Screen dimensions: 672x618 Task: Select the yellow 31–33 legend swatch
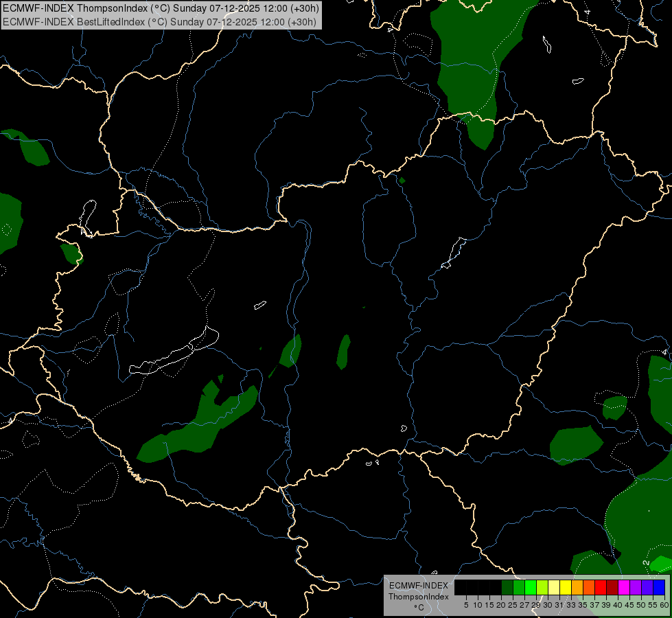click(566, 587)
